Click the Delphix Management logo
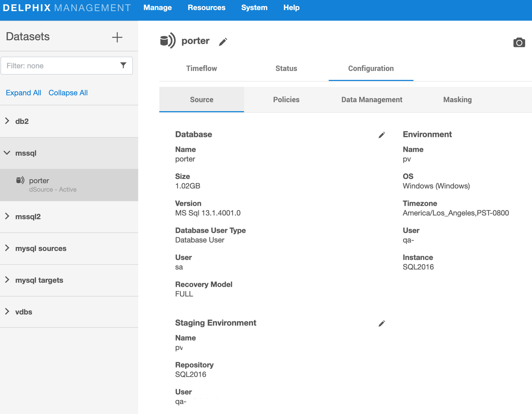This screenshot has width=532, height=414. pyautogui.click(x=67, y=8)
